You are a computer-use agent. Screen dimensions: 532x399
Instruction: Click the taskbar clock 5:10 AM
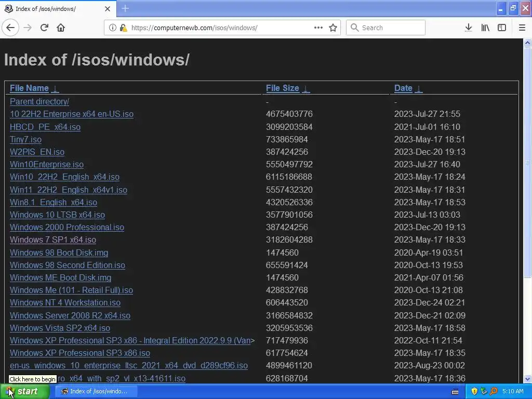tap(513, 392)
